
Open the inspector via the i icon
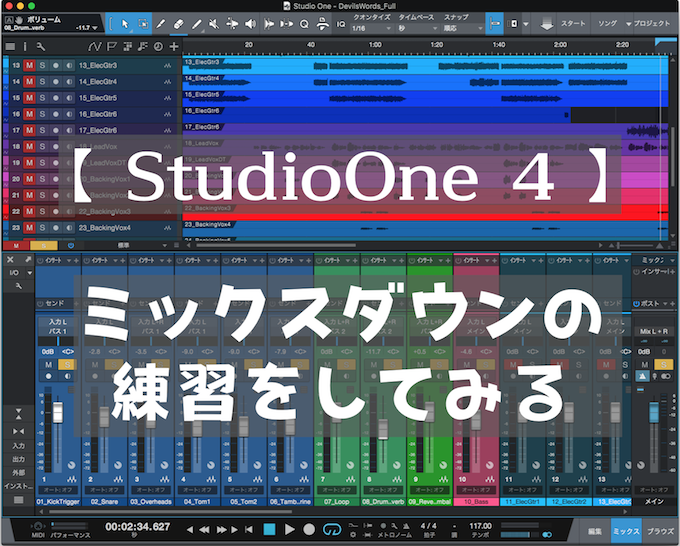[25, 46]
